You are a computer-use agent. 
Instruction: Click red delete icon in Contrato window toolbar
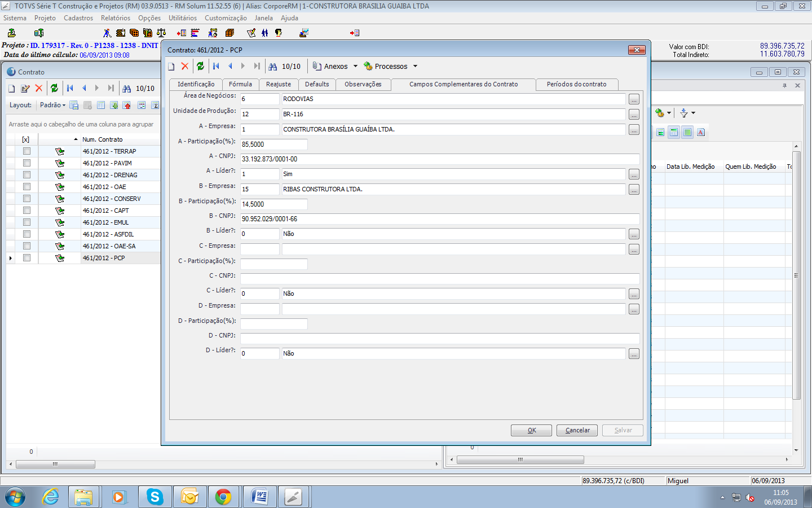(39, 88)
